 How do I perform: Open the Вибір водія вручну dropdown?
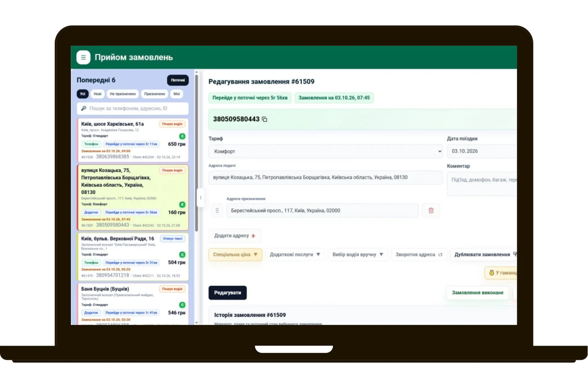coord(358,255)
